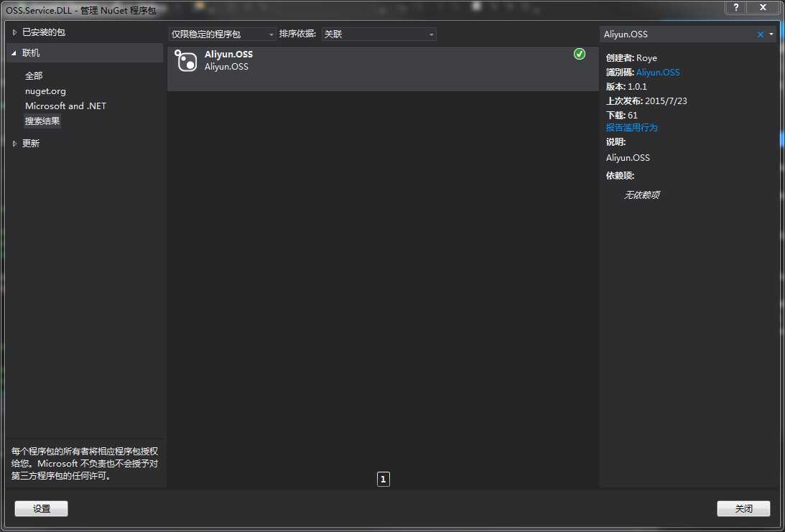Close the NuGet manager dialog window
Screen dimensions: 785x532
pos(763,7)
